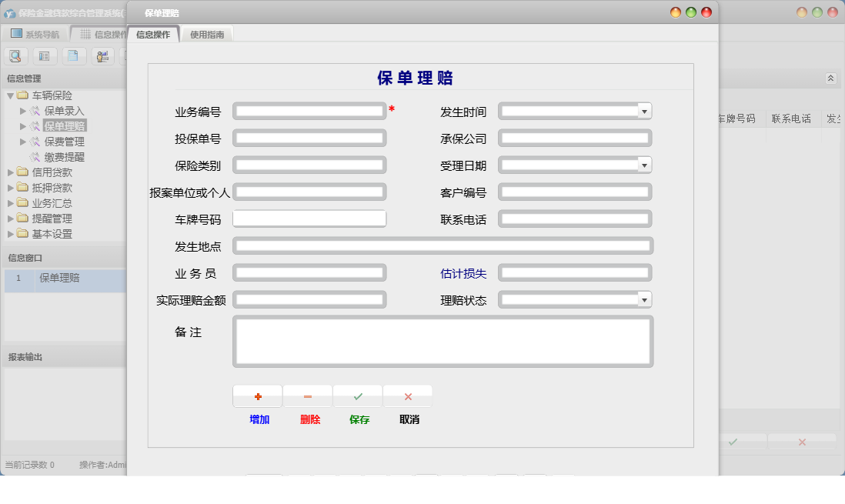Click the minus icon above 删除
Viewport: 845px width, 504px height.
pyautogui.click(x=307, y=396)
